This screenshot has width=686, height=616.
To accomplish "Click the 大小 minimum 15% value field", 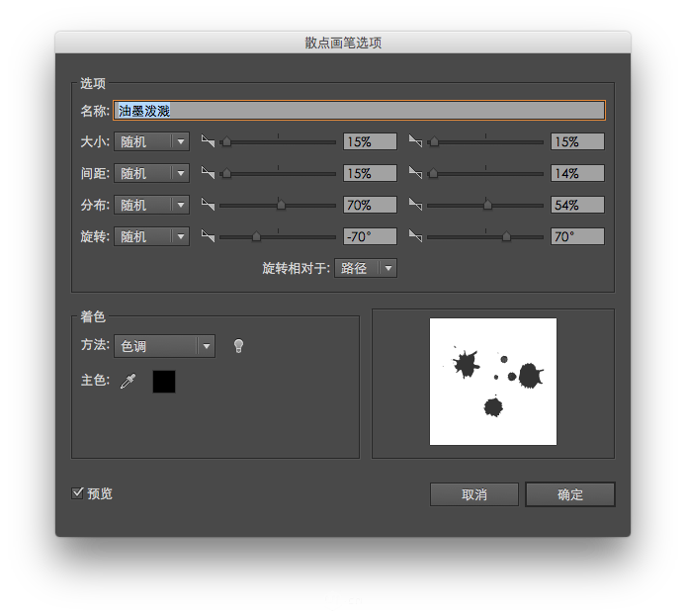I will coord(370,141).
